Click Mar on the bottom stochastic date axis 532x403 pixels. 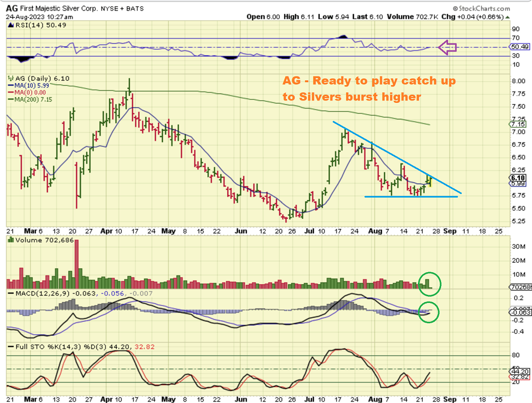[x=30, y=399]
